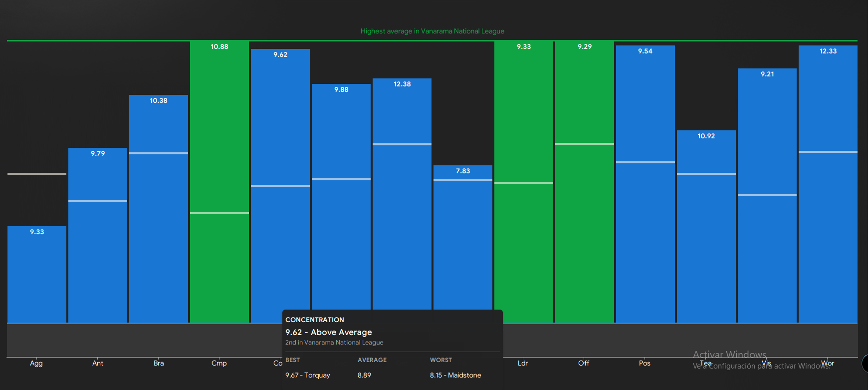Select the green Composure bar labeled 10.88
868x390 pixels.
tap(219, 182)
